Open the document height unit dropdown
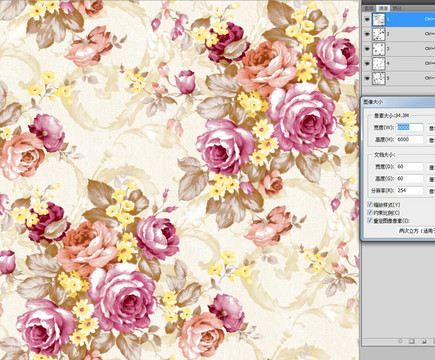This screenshot has height=360, width=435. click(431, 179)
